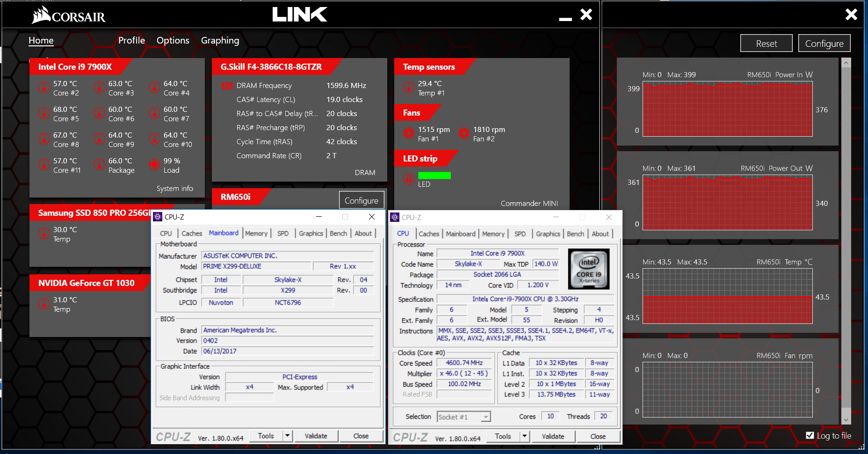This screenshot has width=868, height=454.
Task: Toggle the Log to file checkbox
Action: pos(810,435)
